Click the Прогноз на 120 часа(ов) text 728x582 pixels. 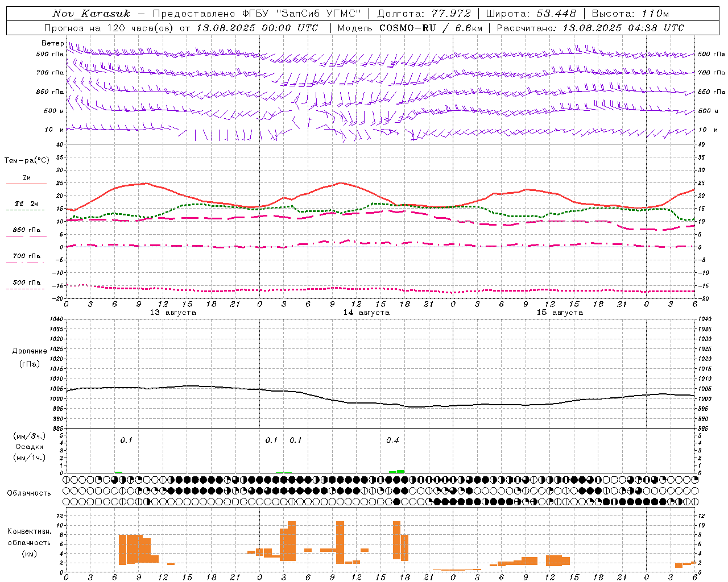[x=110, y=28]
